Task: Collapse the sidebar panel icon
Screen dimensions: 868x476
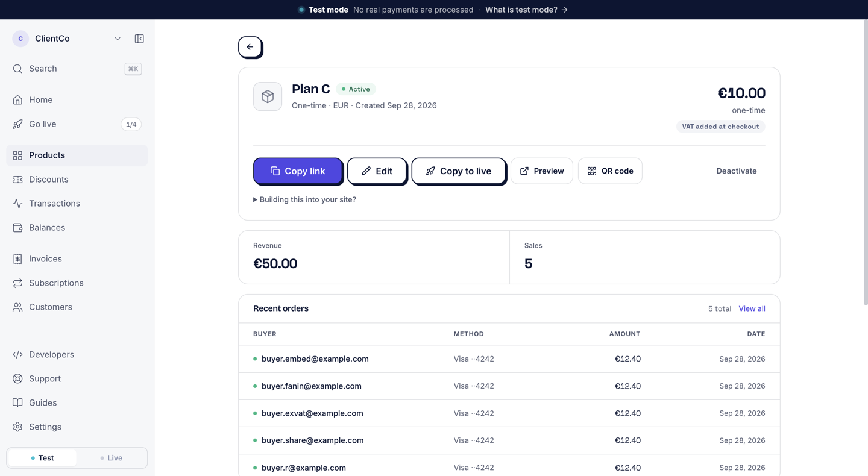Action: pos(139,39)
